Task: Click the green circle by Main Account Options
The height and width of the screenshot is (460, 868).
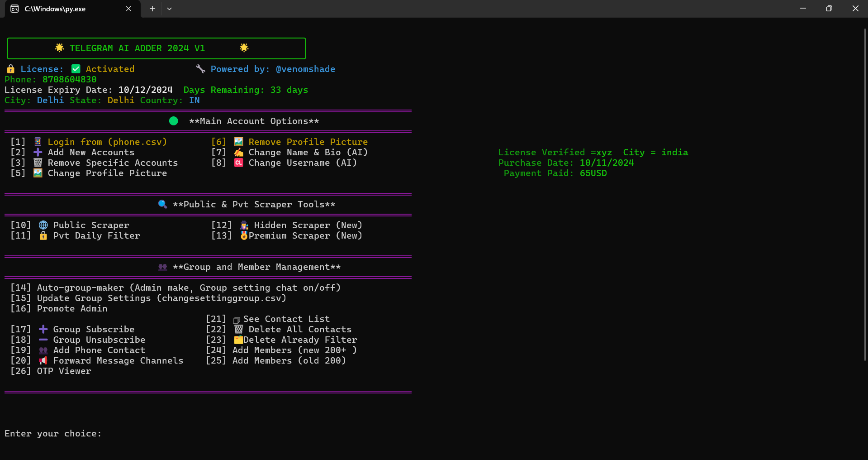Action: point(173,121)
